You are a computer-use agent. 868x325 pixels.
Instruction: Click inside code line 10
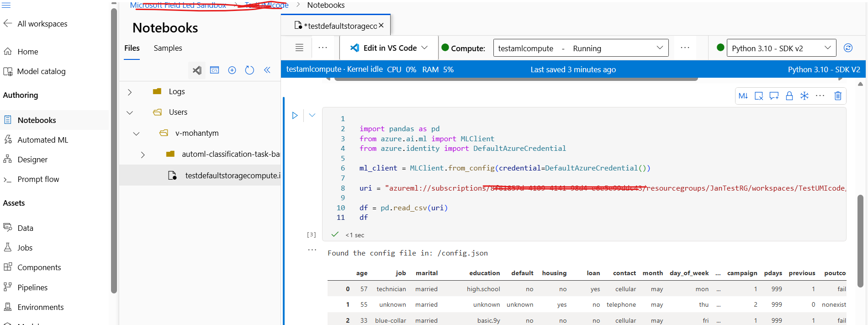(x=403, y=208)
